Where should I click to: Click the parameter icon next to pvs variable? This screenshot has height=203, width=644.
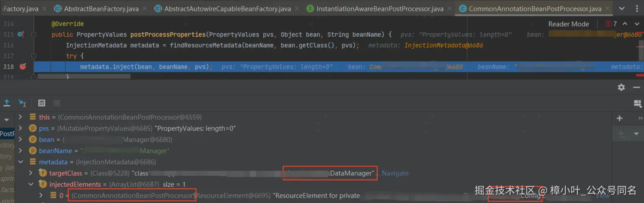(33, 128)
